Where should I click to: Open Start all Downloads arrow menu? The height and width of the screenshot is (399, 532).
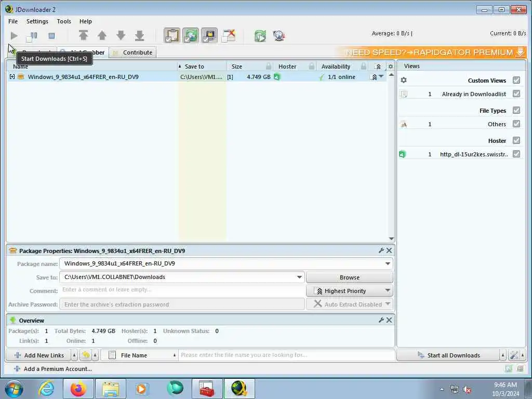click(503, 355)
